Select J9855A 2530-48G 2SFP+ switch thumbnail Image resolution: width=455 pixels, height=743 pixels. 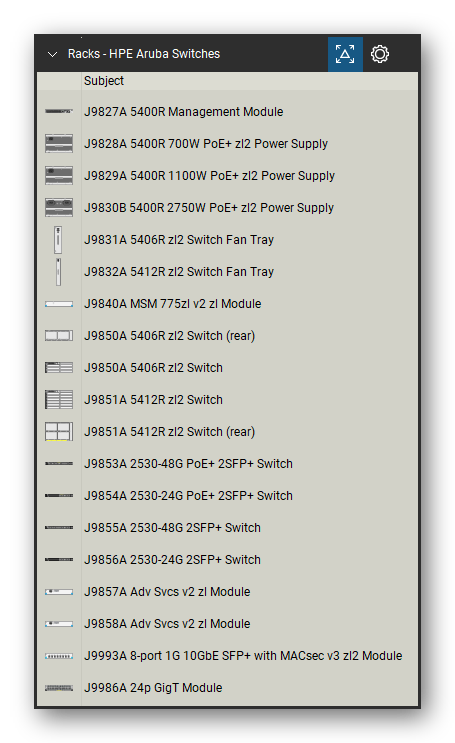(59, 527)
